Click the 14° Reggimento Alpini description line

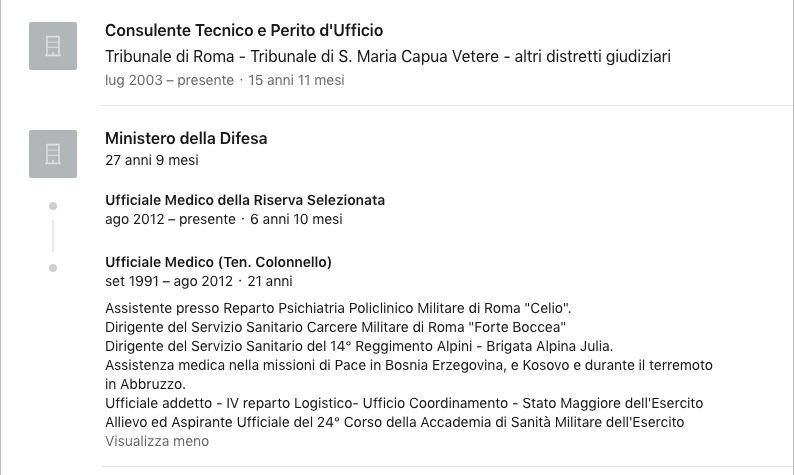point(359,346)
